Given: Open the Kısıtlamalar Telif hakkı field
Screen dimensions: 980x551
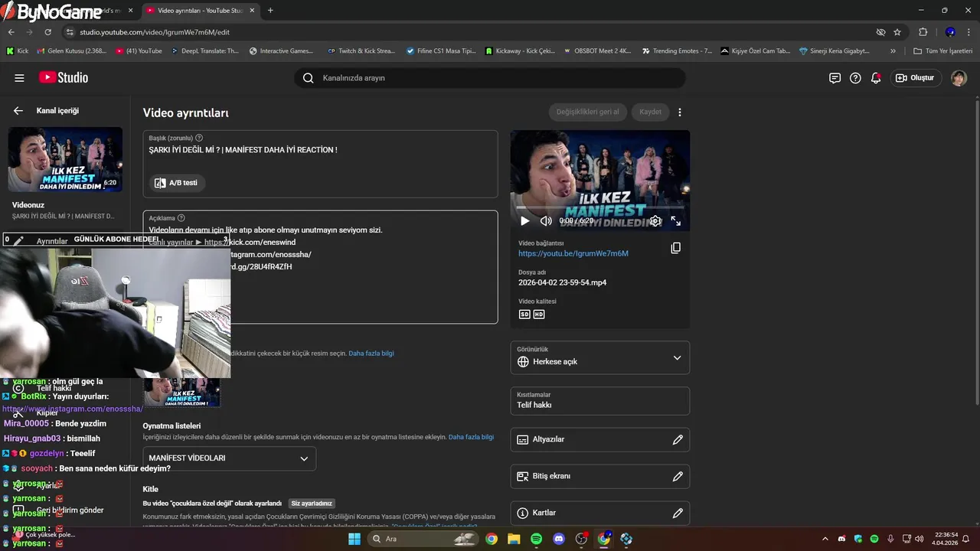Looking at the screenshot, I should [600, 401].
